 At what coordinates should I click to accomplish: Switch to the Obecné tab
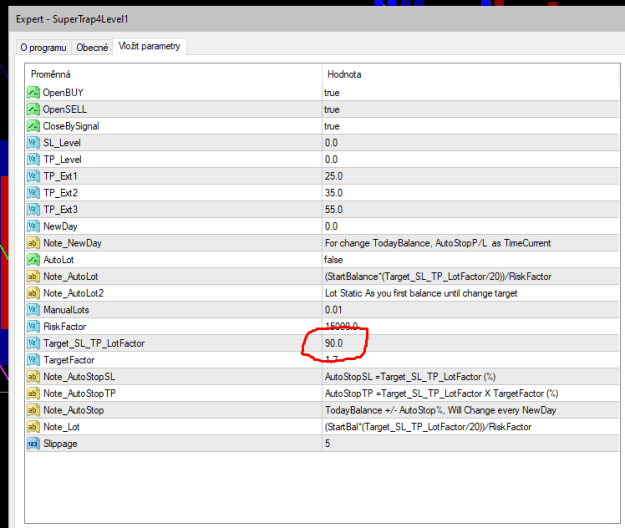[x=92, y=47]
